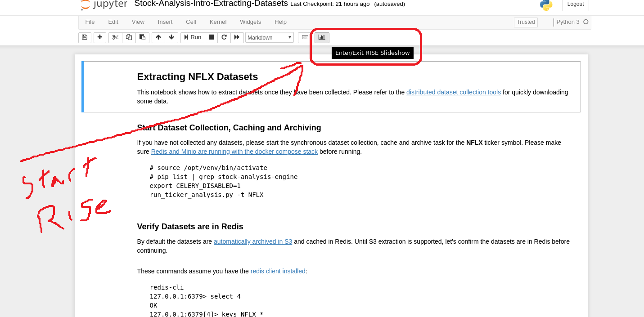Image resolution: width=644 pixels, height=317 pixels.
Task: Open the View menu
Action: pos(138,22)
